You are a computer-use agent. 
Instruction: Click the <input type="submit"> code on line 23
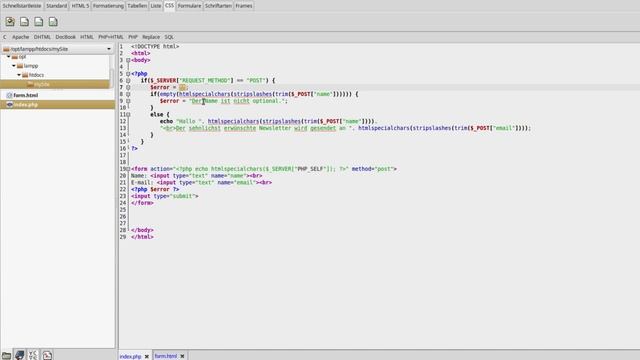tap(164, 196)
